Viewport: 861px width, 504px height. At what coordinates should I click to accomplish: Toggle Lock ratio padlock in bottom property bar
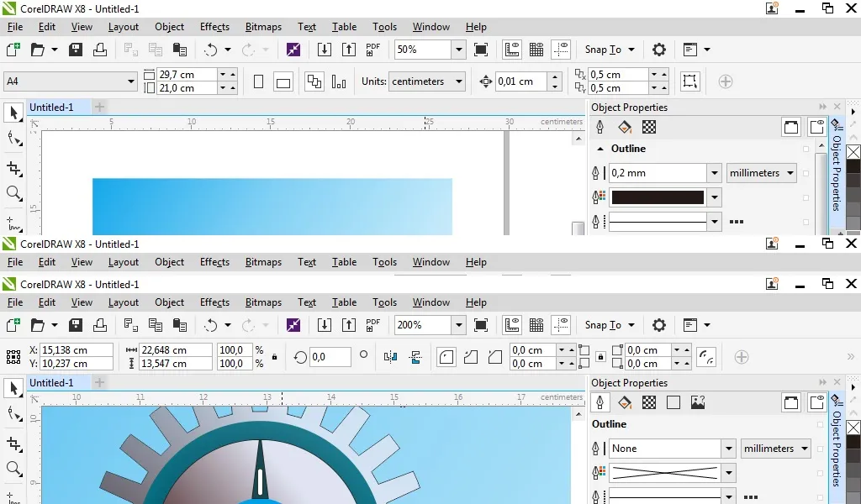pyautogui.click(x=275, y=357)
